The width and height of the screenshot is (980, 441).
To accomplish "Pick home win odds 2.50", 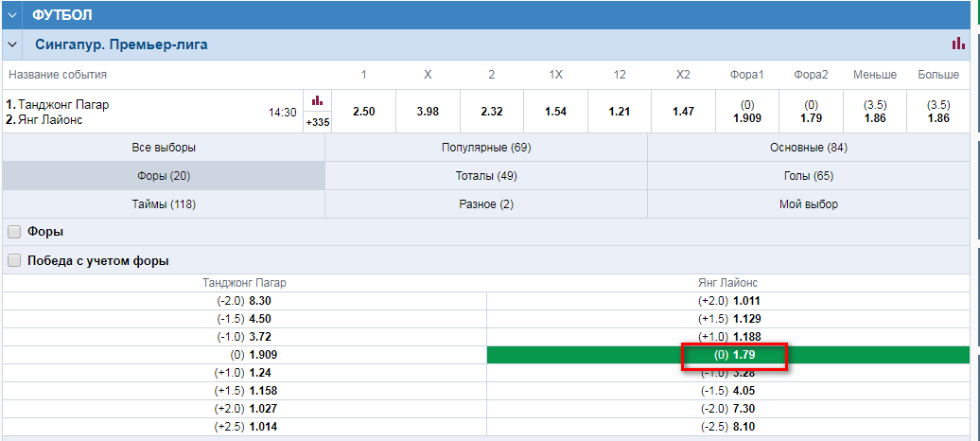I will [x=364, y=112].
